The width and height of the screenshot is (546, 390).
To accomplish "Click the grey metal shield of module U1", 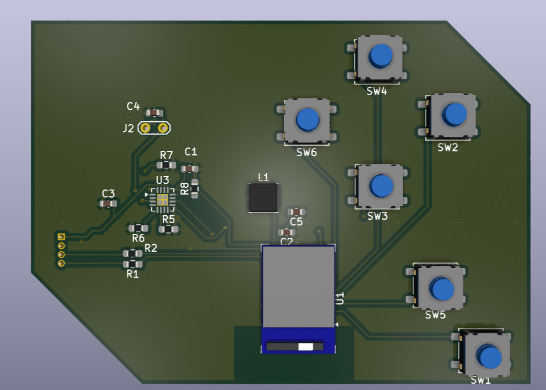I will (x=298, y=287).
